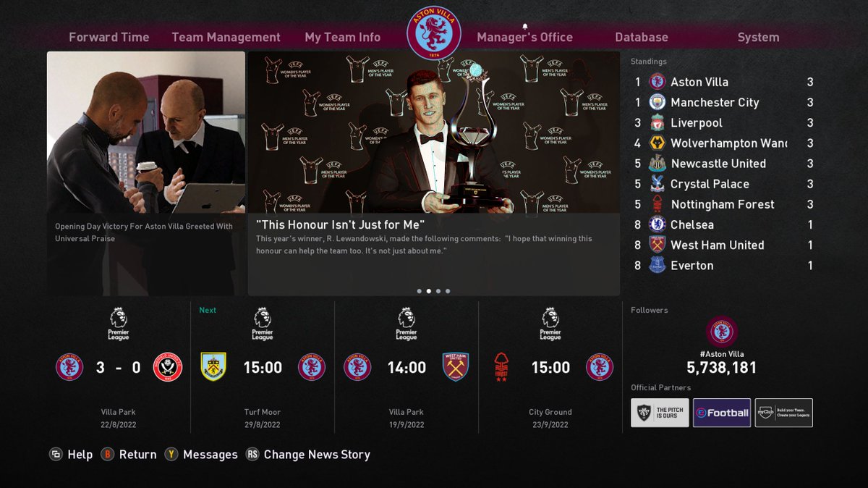This screenshot has height=488, width=868.
Task: Open the Opening Day Victory news thumbnail
Action: [x=146, y=132]
